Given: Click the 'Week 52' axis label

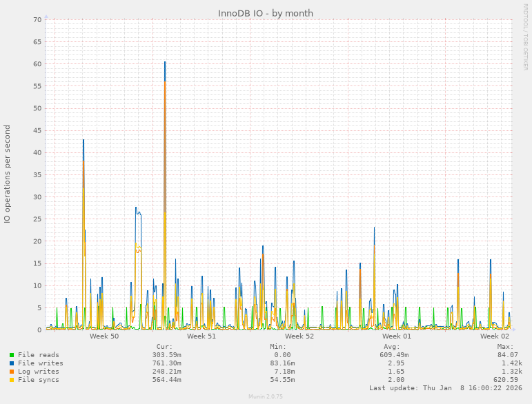Looking at the screenshot, I should coord(299,336).
